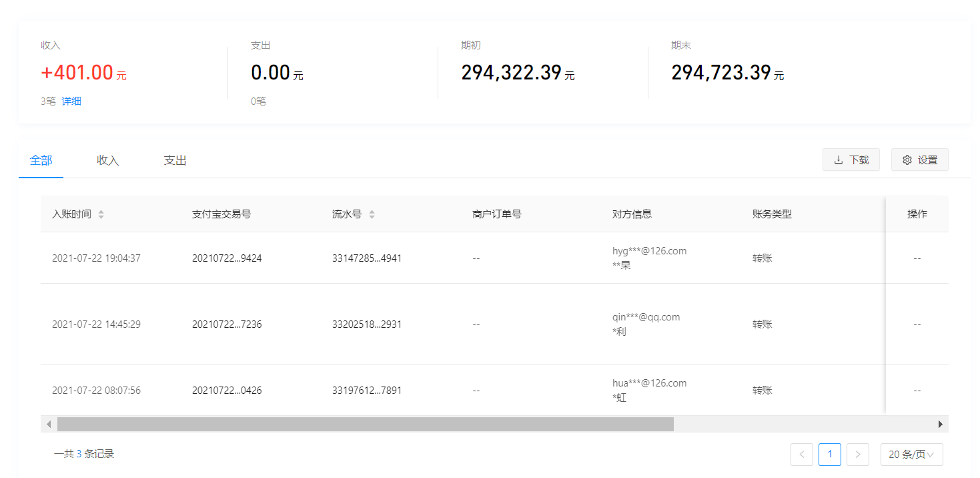Sort by 入账时间 using sort arrows

(101, 214)
